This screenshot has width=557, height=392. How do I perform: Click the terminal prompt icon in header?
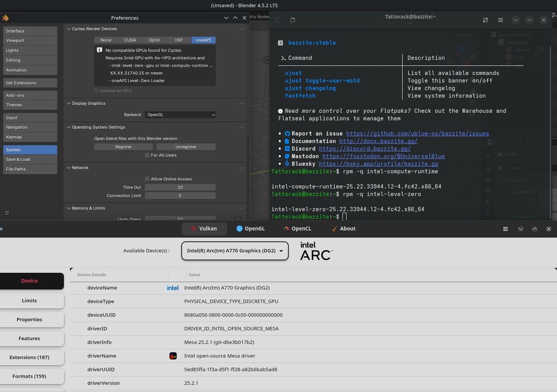(x=278, y=20)
